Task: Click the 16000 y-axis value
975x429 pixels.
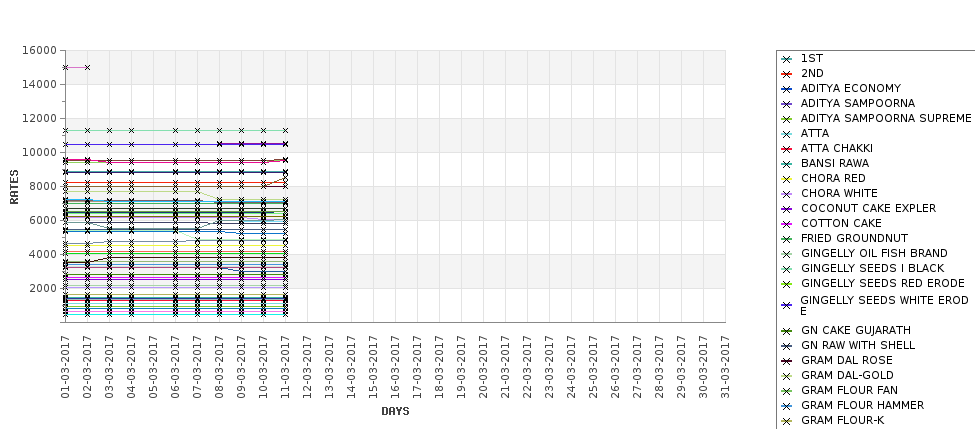Action: 39,50
